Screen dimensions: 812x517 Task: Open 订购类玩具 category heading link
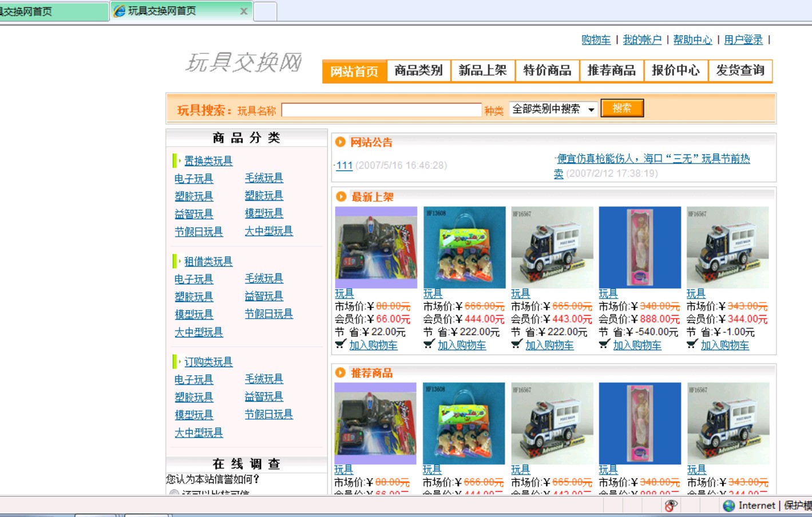click(208, 362)
